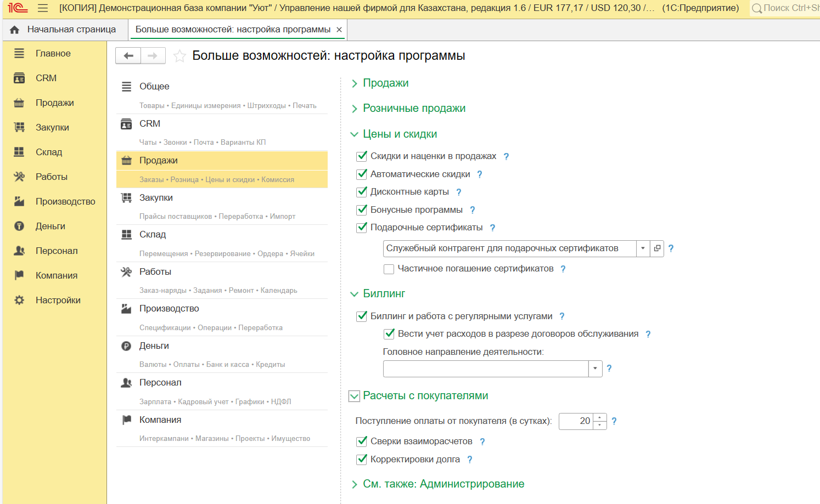Open См. также: Администрирование link
820x504 pixels.
coord(443,484)
